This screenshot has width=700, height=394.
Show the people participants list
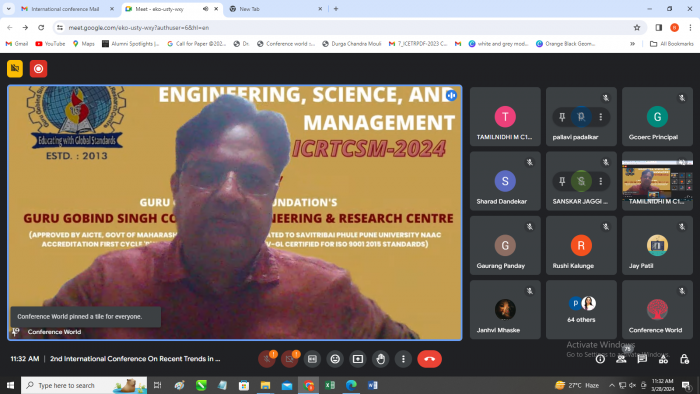pos(621,359)
